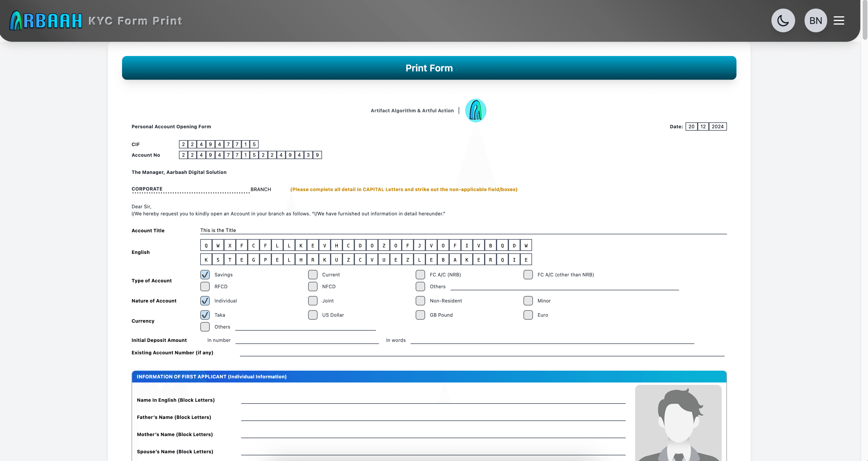The width and height of the screenshot is (868, 461).
Task: Tick the FC A/C (NRB) checkbox
Action: pyautogui.click(x=420, y=275)
